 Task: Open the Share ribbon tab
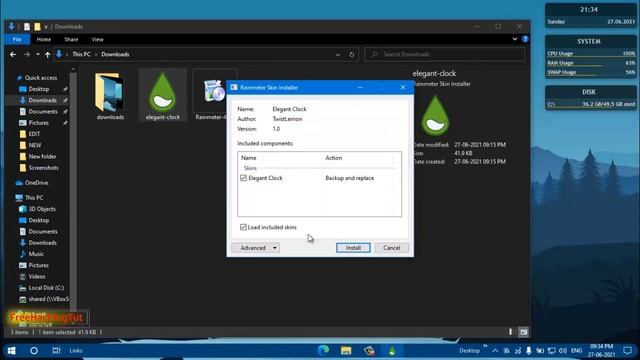(71, 40)
